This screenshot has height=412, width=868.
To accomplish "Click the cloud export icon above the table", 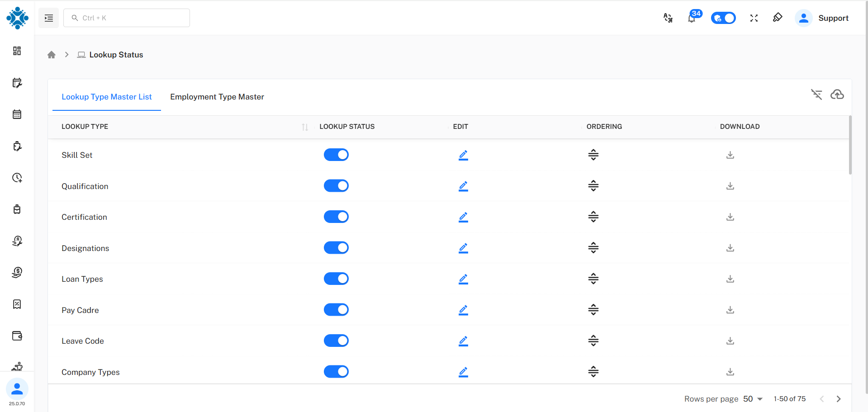I will point(837,95).
